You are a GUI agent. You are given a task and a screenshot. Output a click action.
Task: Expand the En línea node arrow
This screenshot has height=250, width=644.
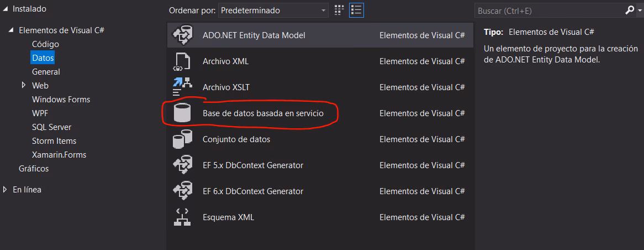pos(5,190)
